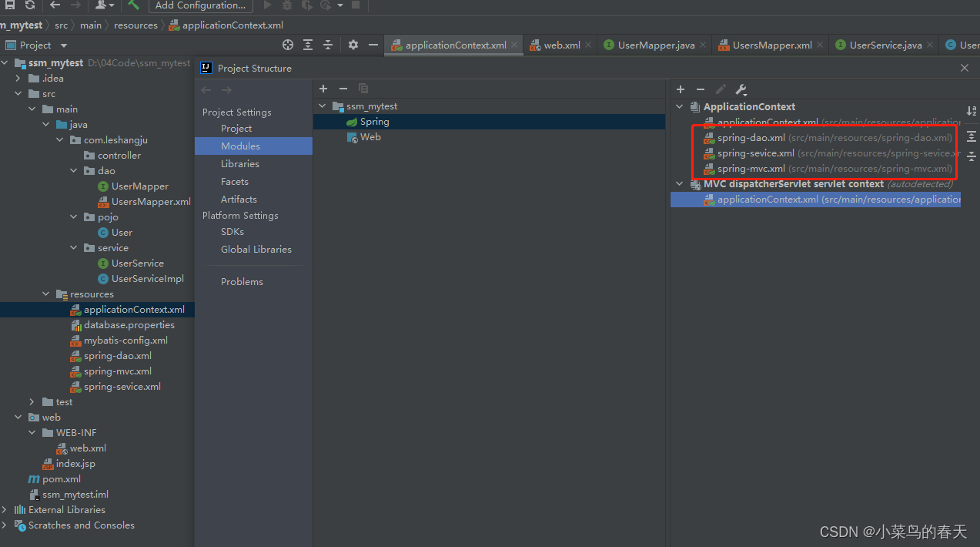The width and height of the screenshot is (980, 547).
Task: Click the user profile icon in main toolbar
Action: [x=104, y=5]
